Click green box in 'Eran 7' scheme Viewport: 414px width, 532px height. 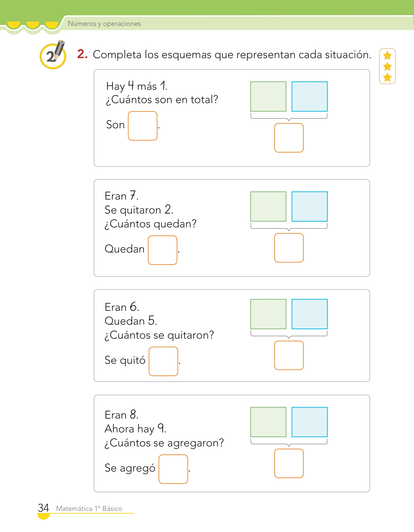(268, 207)
